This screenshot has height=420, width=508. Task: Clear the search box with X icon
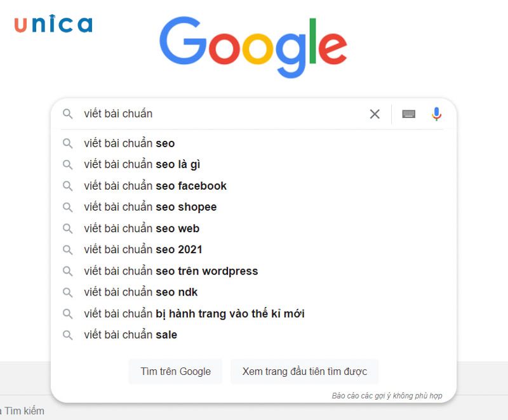[x=375, y=114]
